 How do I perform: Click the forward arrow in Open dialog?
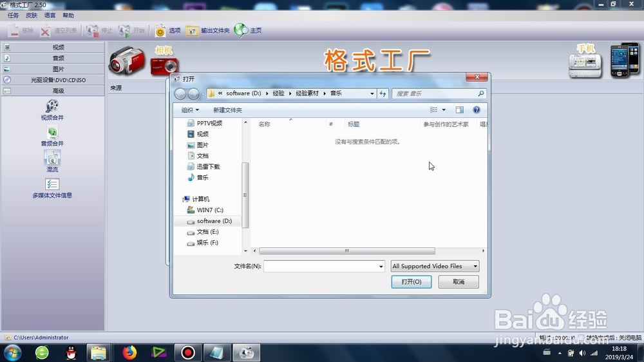click(193, 93)
